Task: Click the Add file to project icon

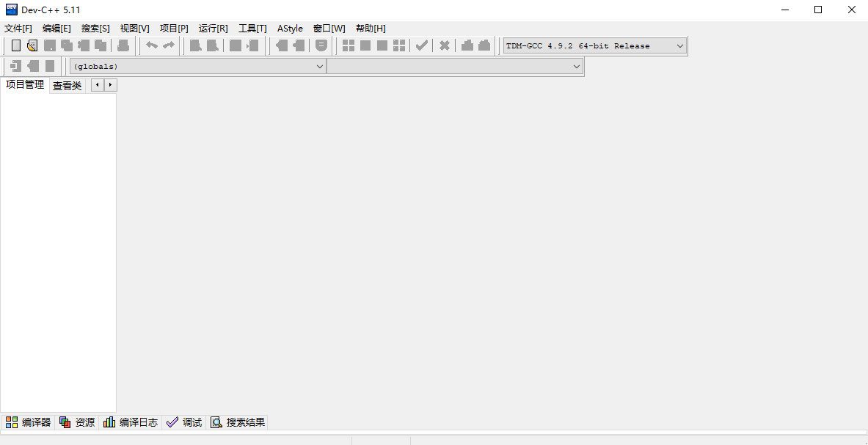Action: point(282,45)
